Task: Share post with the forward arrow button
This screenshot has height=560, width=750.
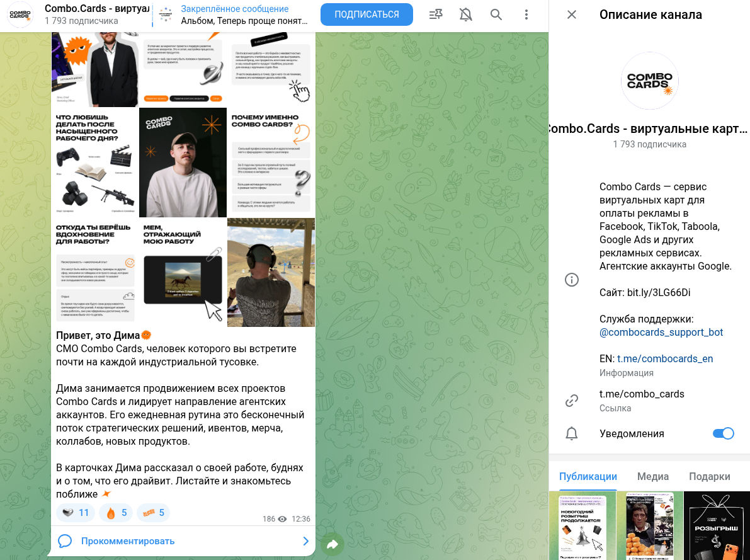Action: pyautogui.click(x=332, y=544)
